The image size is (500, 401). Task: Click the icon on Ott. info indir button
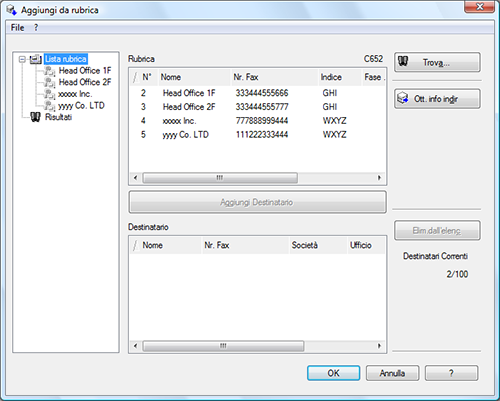coord(403,98)
